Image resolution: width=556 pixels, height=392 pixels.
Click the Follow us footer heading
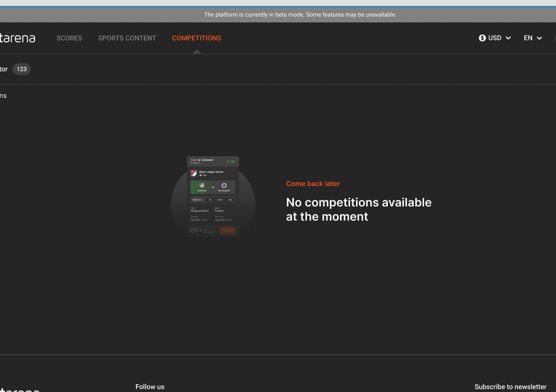coord(150,387)
